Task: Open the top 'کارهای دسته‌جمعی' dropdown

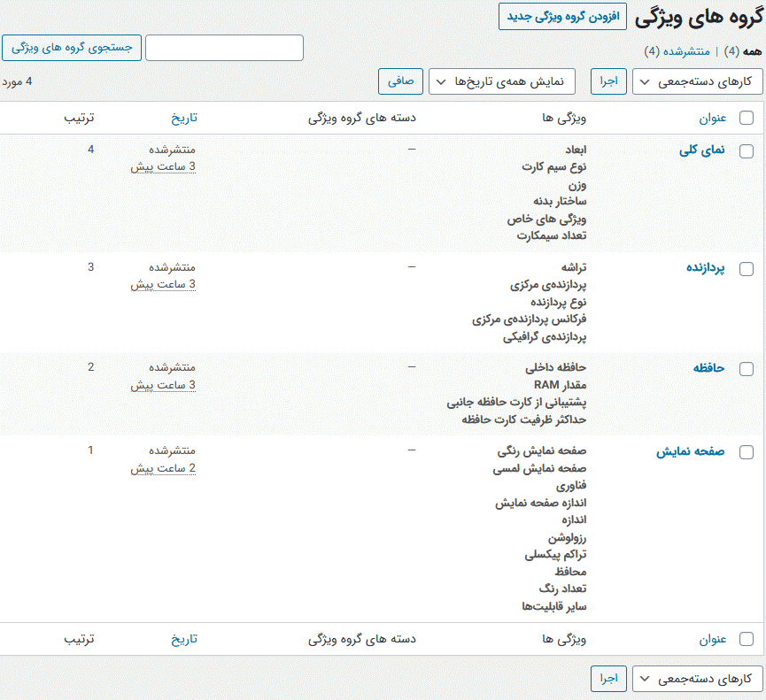Action: tap(698, 81)
